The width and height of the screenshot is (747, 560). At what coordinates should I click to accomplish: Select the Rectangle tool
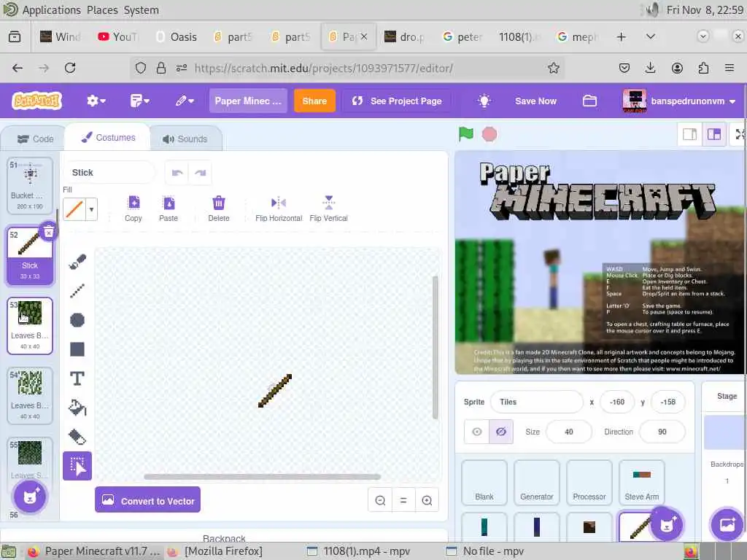(x=77, y=349)
